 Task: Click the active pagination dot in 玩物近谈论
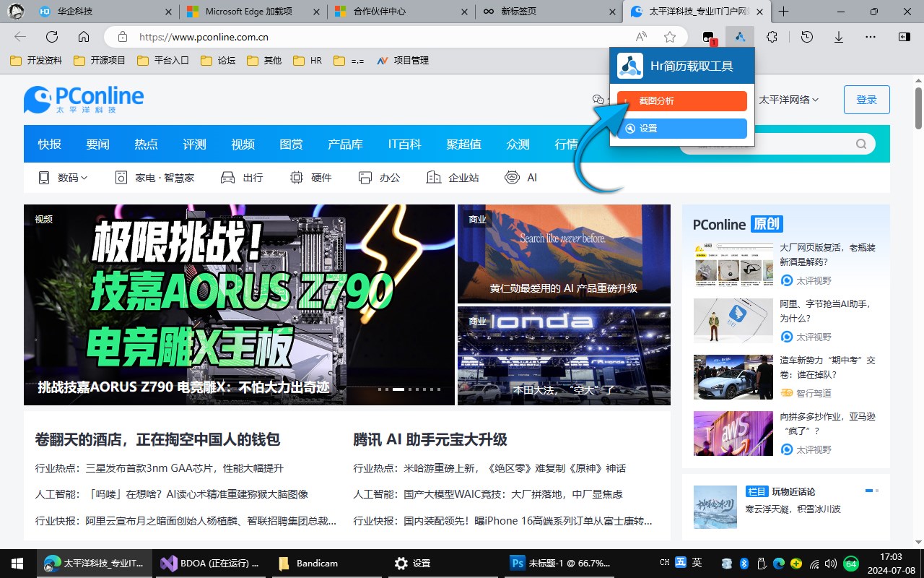[x=869, y=491]
